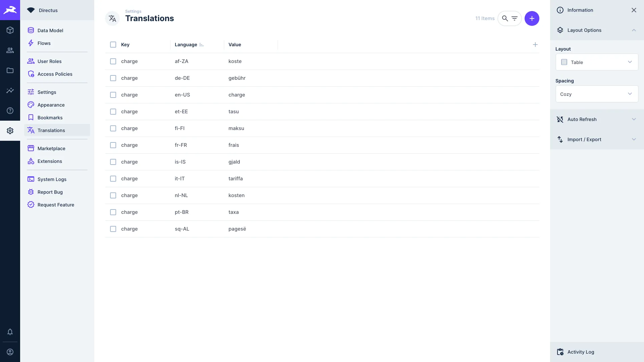The width and height of the screenshot is (644, 362).
Task: Open the Layout dropdown
Action: click(x=597, y=62)
